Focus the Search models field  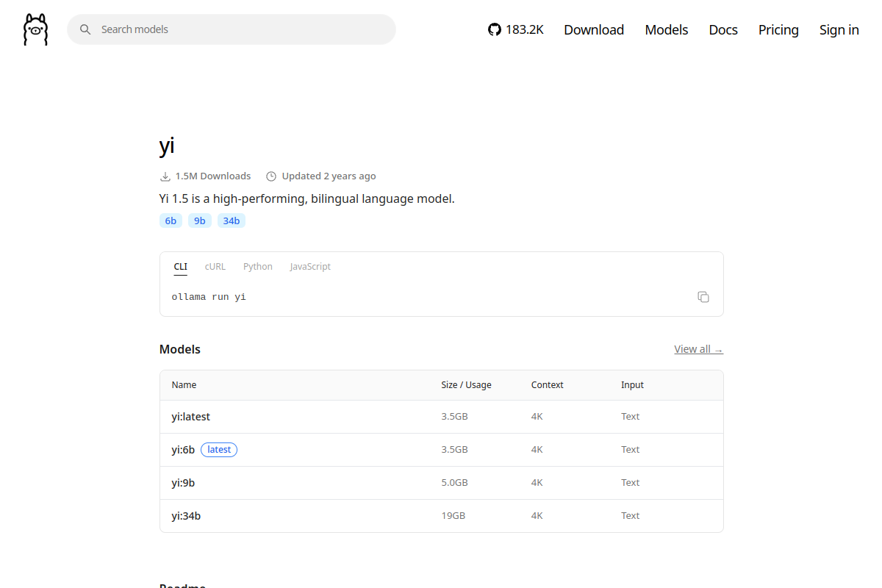click(232, 29)
